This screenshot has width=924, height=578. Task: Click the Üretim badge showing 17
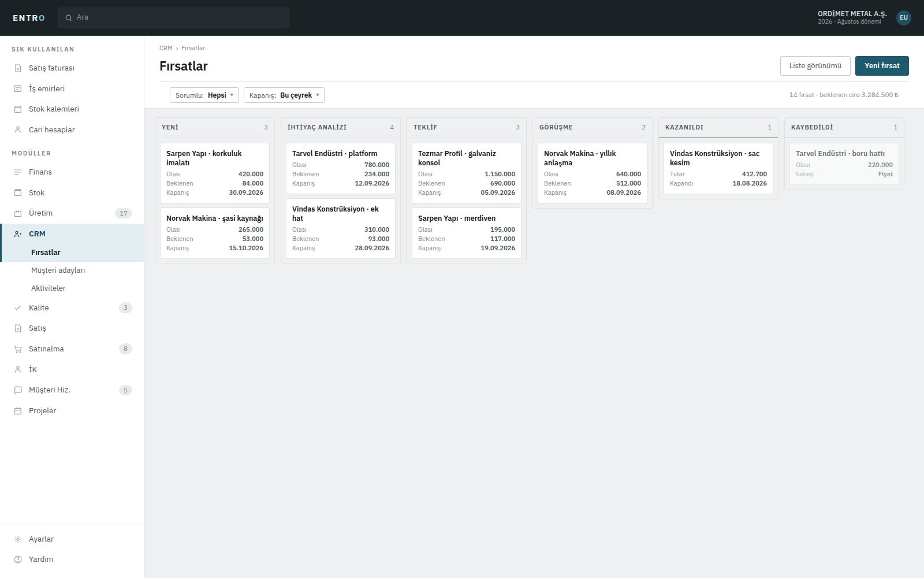pyautogui.click(x=124, y=213)
